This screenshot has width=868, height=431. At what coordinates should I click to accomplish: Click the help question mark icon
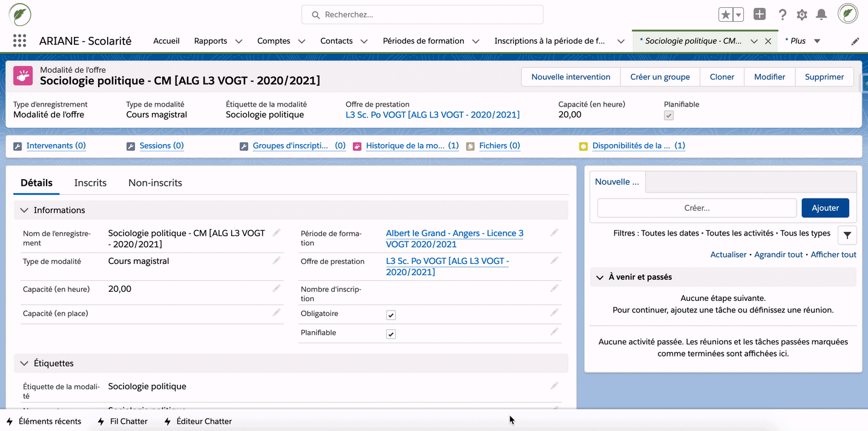[783, 15]
